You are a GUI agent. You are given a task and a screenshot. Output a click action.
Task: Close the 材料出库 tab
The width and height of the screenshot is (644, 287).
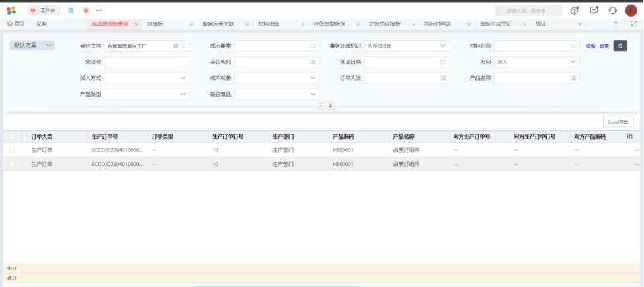coord(303,24)
